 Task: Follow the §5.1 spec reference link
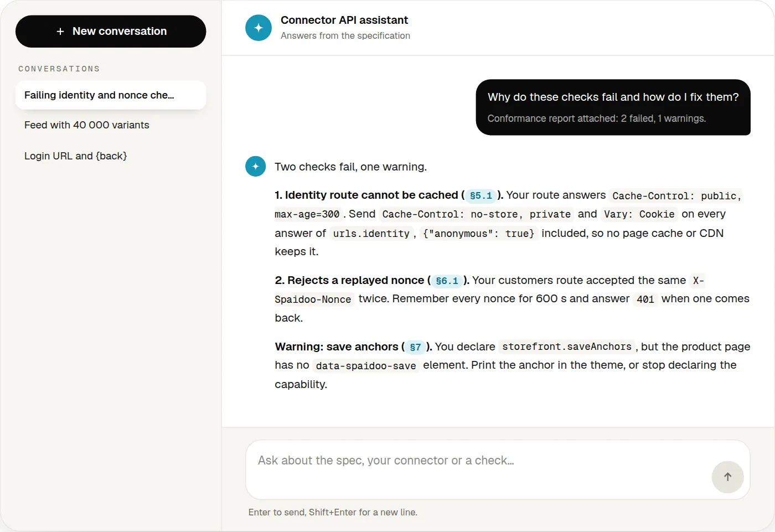pos(480,195)
